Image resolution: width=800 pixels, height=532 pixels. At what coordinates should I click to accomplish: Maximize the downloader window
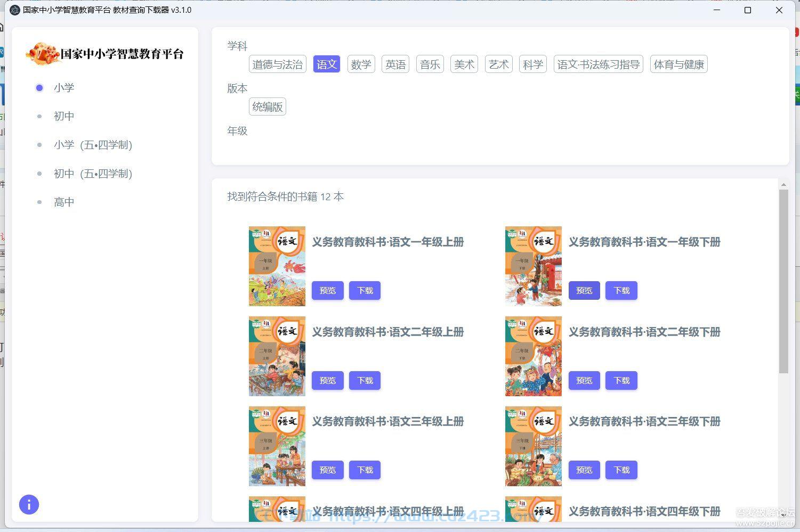coord(748,10)
